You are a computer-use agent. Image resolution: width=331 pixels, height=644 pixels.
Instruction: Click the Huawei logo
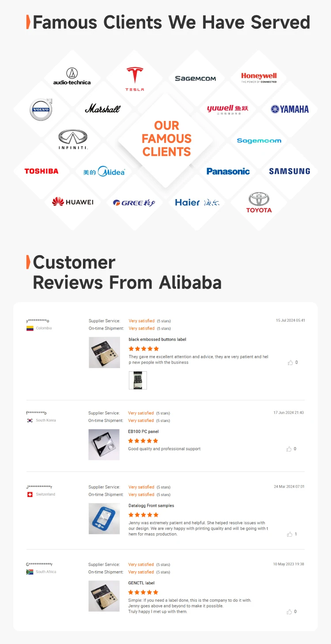click(73, 202)
